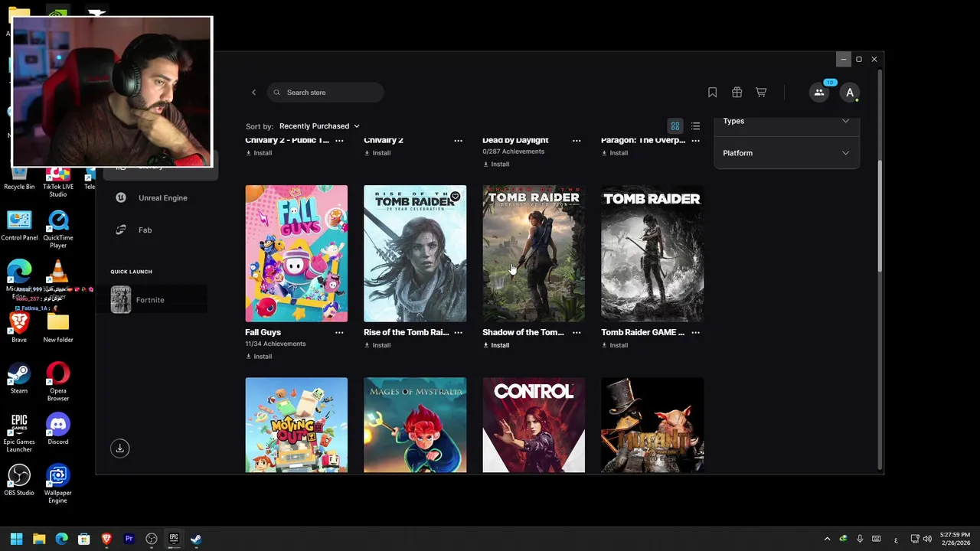
Task: Open the Sort by Recently Purchased dropdown
Action: coord(319,126)
